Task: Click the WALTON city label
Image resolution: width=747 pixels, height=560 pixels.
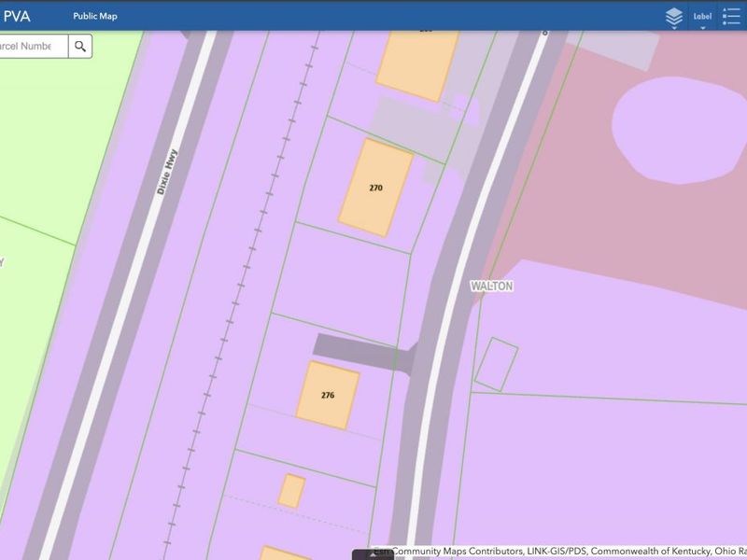Action: click(492, 287)
